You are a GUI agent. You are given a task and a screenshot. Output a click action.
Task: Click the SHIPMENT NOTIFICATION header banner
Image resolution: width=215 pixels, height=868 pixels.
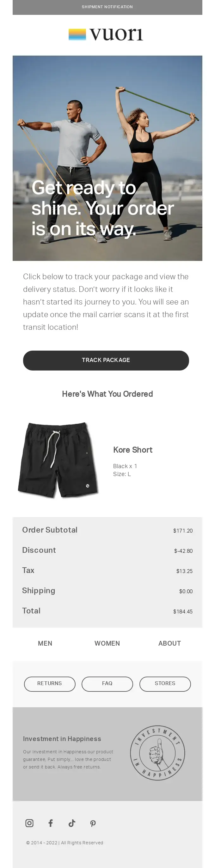(x=107, y=7)
